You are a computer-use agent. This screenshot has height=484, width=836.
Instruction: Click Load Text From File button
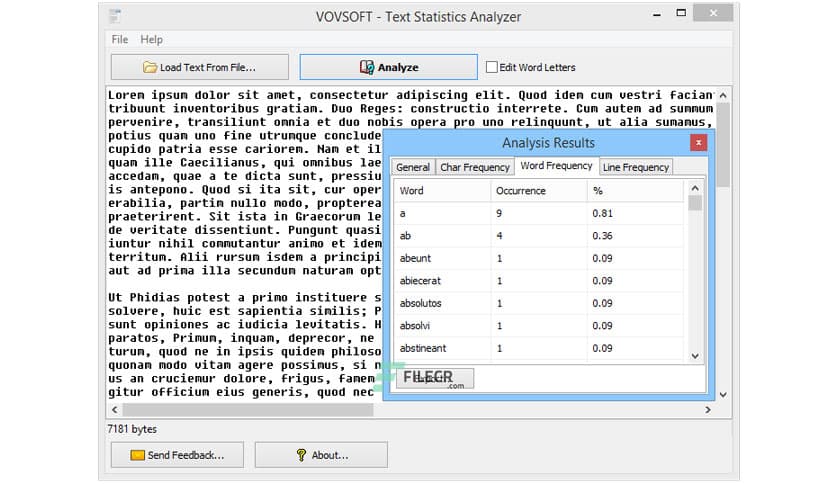point(199,67)
